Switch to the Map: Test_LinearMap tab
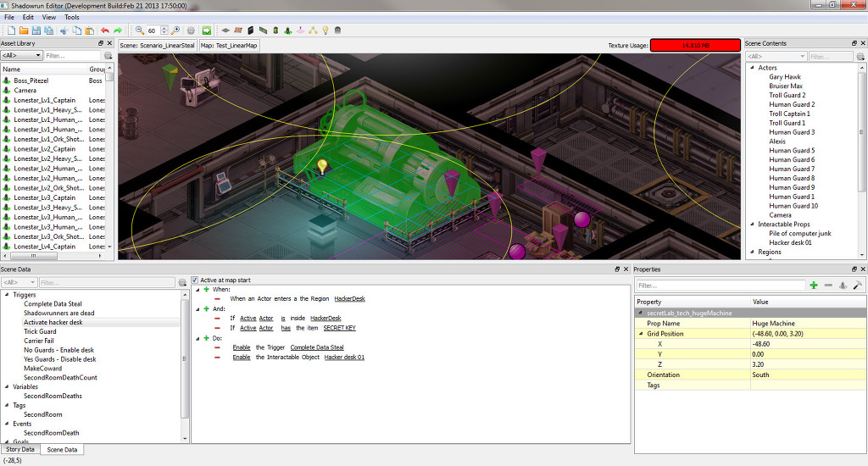This screenshot has height=466, width=868. pyautogui.click(x=229, y=46)
